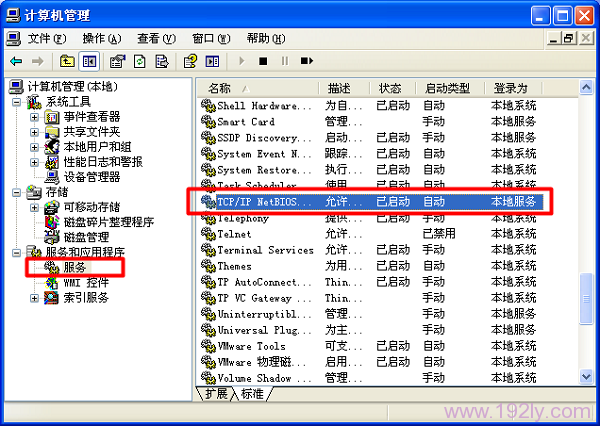Collapse the 系统工具 tree node
Image resolution: width=600 pixels, height=426 pixels.
click(x=16, y=102)
